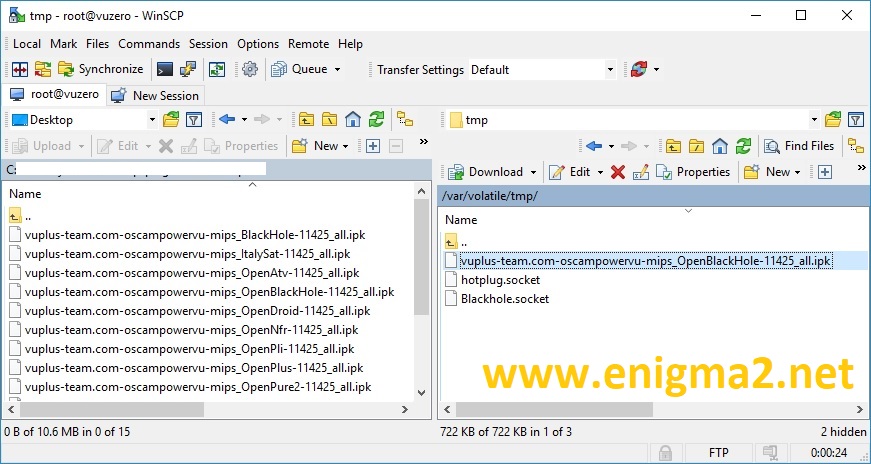Image resolution: width=871 pixels, height=464 pixels.
Task: Click the local filter icon
Action: click(x=193, y=119)
